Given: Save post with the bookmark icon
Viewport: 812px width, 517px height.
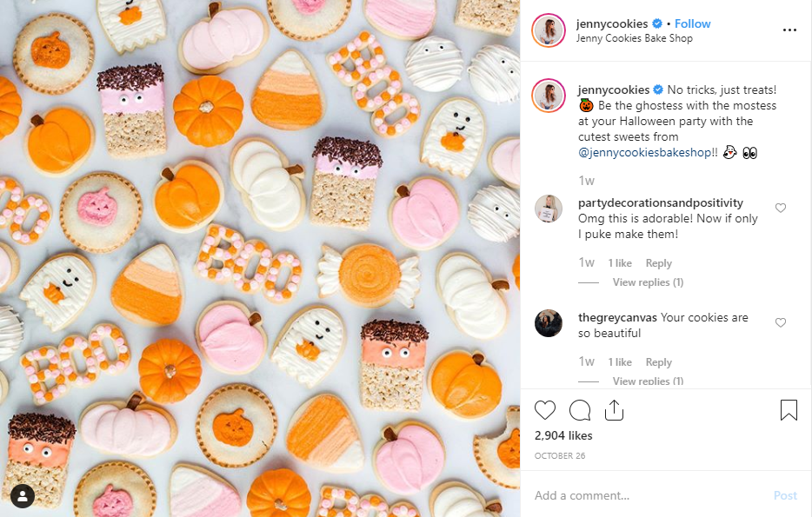Looking at the screenshot, I should click(x=789, y=410).
